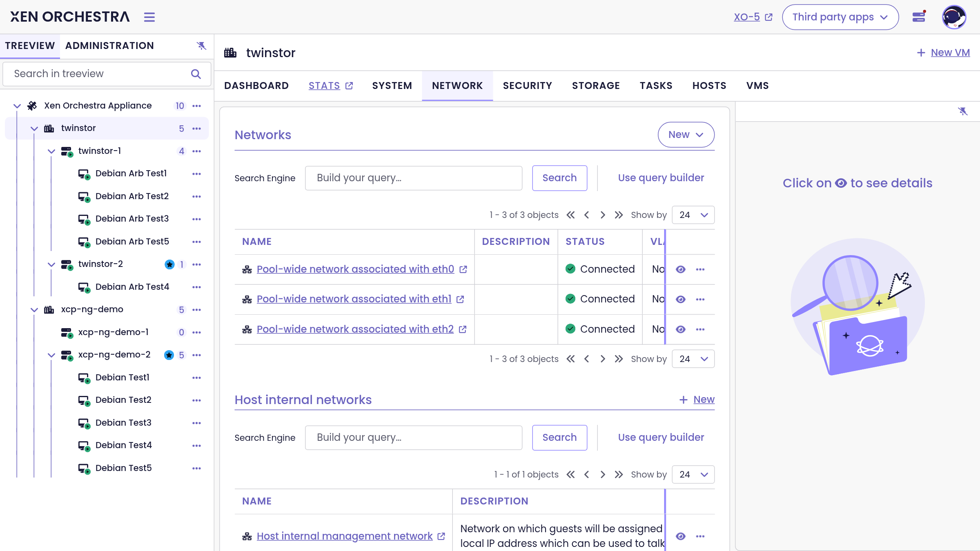Click Search button in Host internal networks
The image size is (980, 551).
tap(559, 438)
